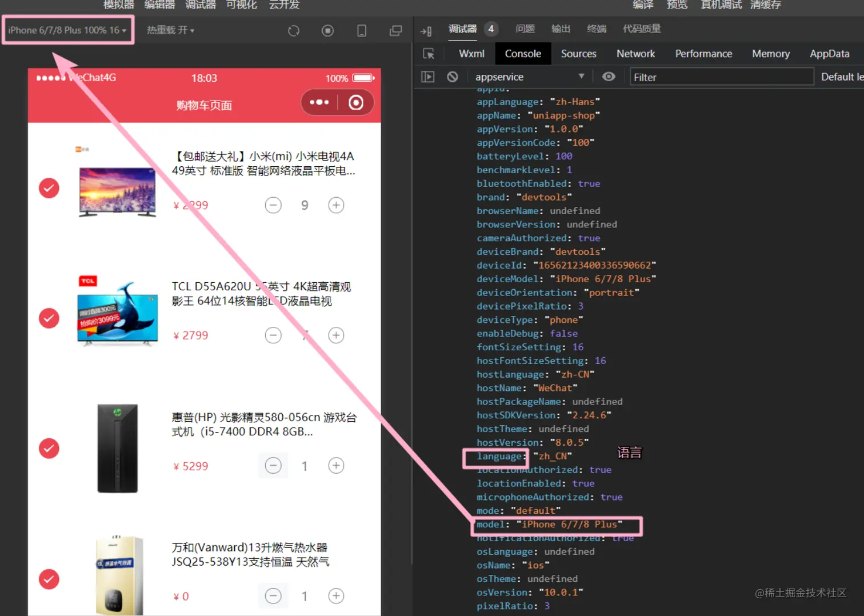Image resolution: width=864 pixels, height=616 pixels.
Task: Click the 云开发 toolbar button
Action: (x=284, y=5)
